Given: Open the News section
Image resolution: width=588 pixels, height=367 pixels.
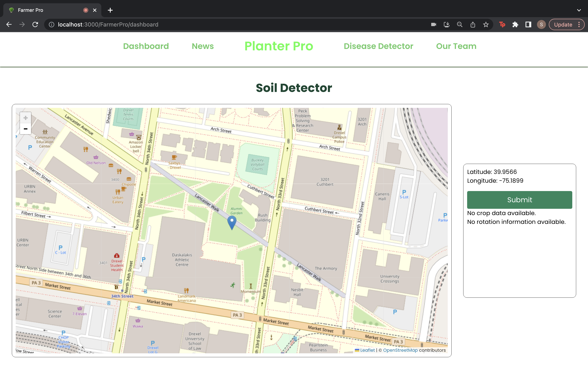Looking at the screenshot, I should [x=203, y=46].
